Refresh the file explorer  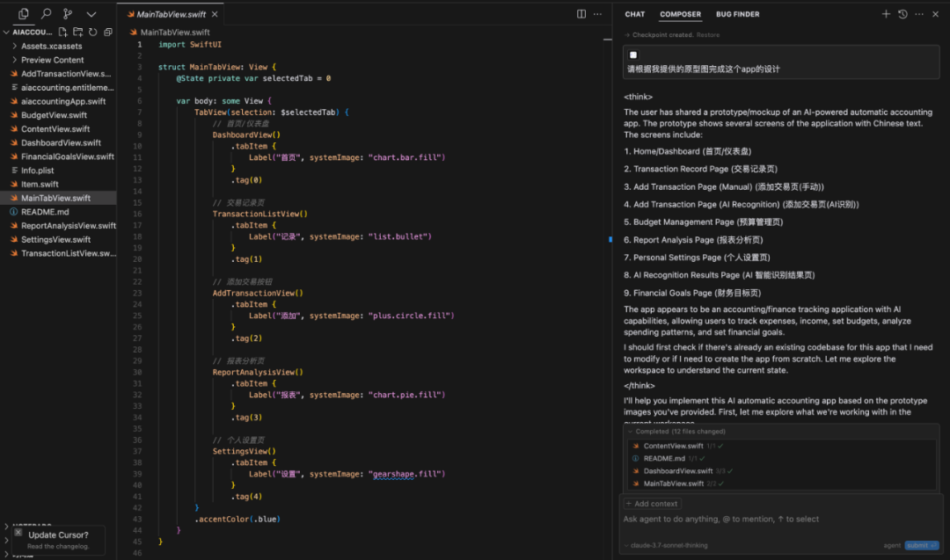point(93,32)
